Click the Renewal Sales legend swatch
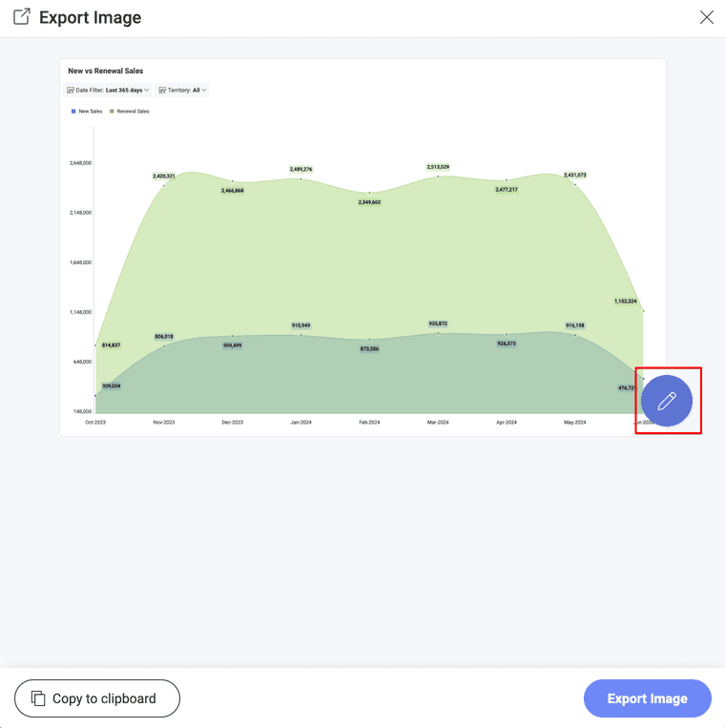The height and width of the screenshot is (728, 725). click(x=112, y=112)
